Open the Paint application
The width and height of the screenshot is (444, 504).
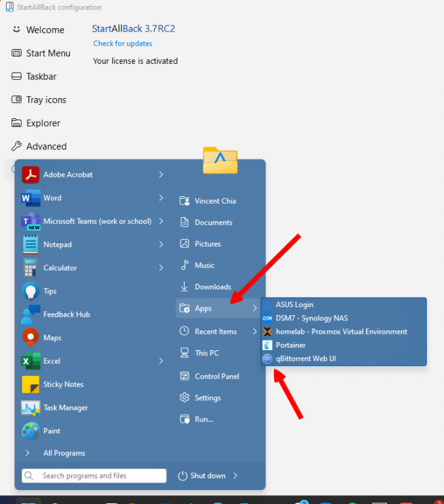pyautogui.click(x=52, y=431)
